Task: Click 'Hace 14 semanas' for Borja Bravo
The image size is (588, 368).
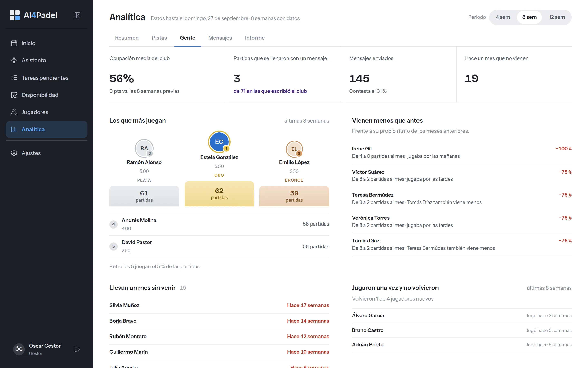Action: click(308, 321)
